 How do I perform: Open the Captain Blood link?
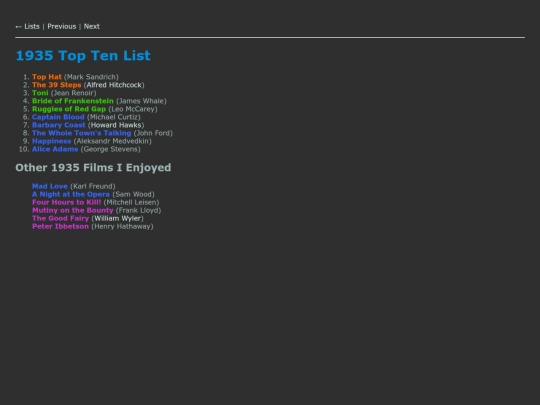58,117
